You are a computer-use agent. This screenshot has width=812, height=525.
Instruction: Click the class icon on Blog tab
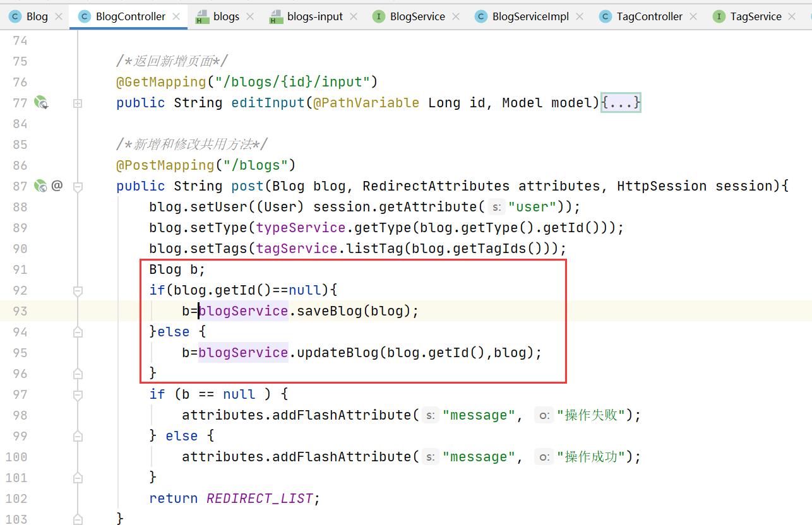pos(15,17)
